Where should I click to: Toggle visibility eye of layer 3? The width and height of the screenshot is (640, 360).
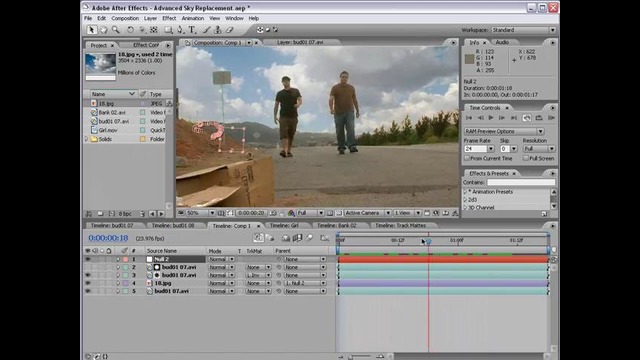87,275
